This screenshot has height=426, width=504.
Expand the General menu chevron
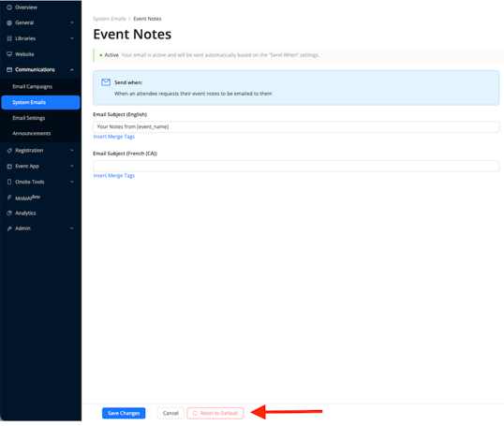[72, 22]
